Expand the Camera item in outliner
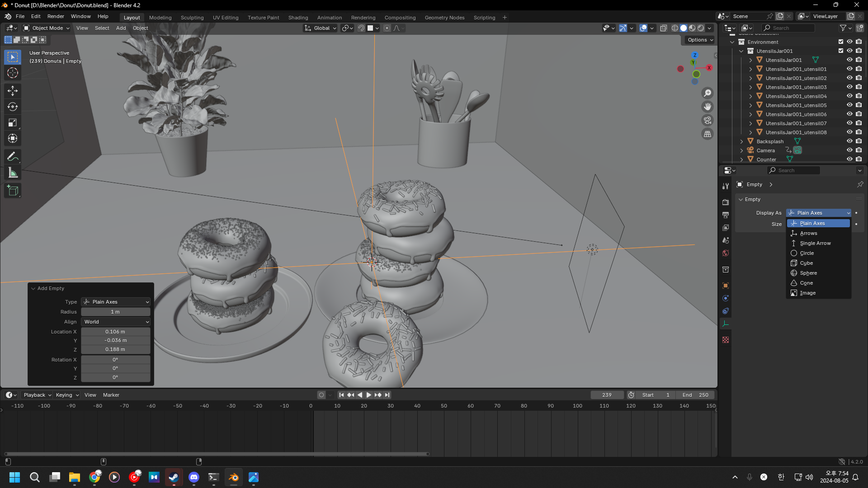The image size is (868, 488). coord(741,150)
